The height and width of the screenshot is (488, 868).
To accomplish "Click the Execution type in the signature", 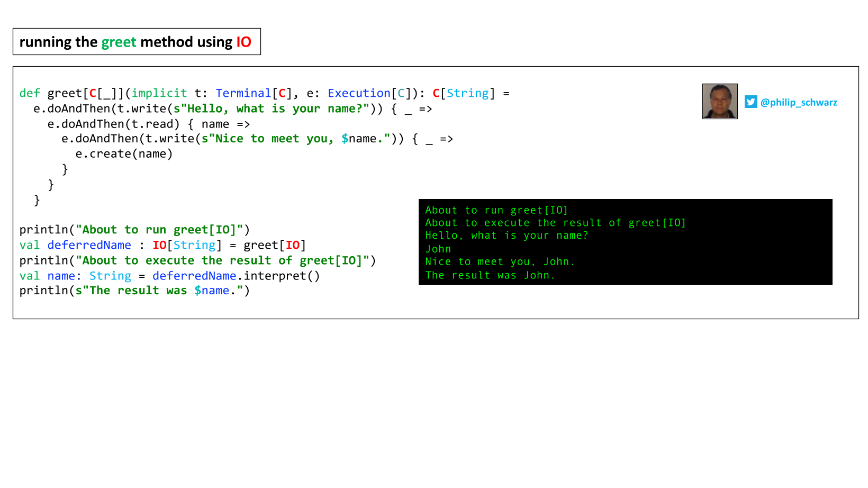I will pos(359,93).
